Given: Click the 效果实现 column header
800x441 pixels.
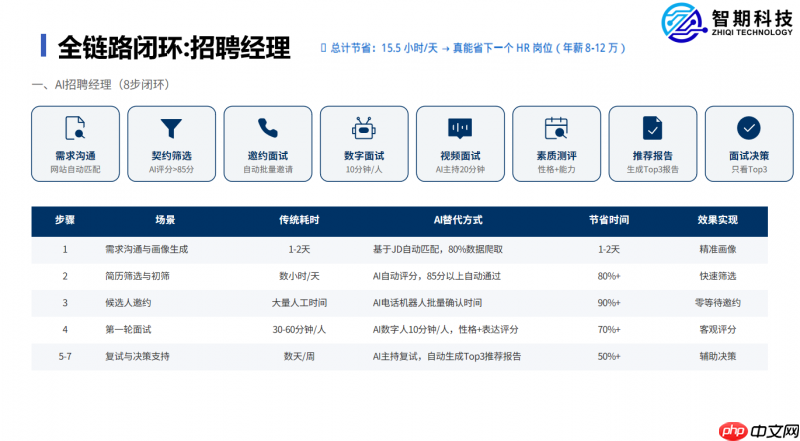Looking at the screenshot, I should click(718, 220).
